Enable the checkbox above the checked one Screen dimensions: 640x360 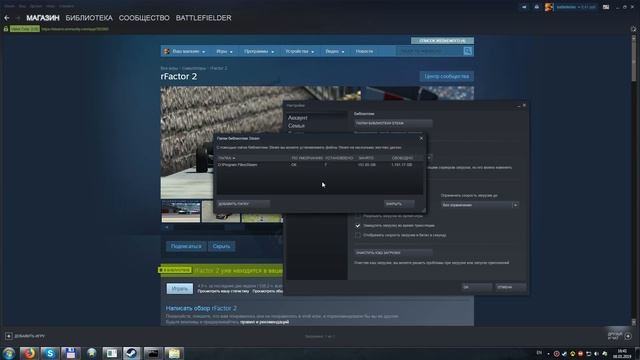click(x=358, y=216)
